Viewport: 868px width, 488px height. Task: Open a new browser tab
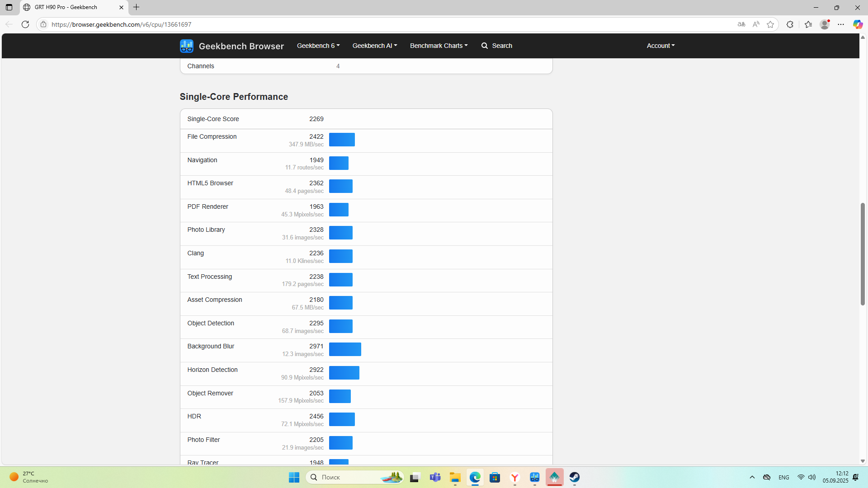(x=136, y=7)
